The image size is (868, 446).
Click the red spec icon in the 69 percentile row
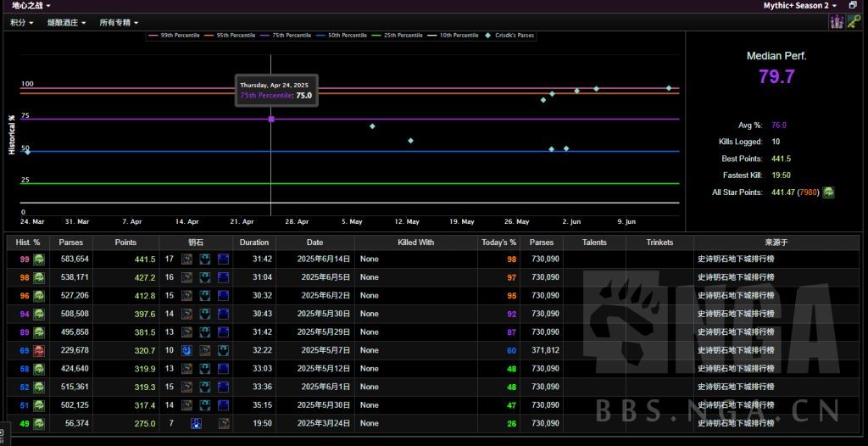(39, 350)
